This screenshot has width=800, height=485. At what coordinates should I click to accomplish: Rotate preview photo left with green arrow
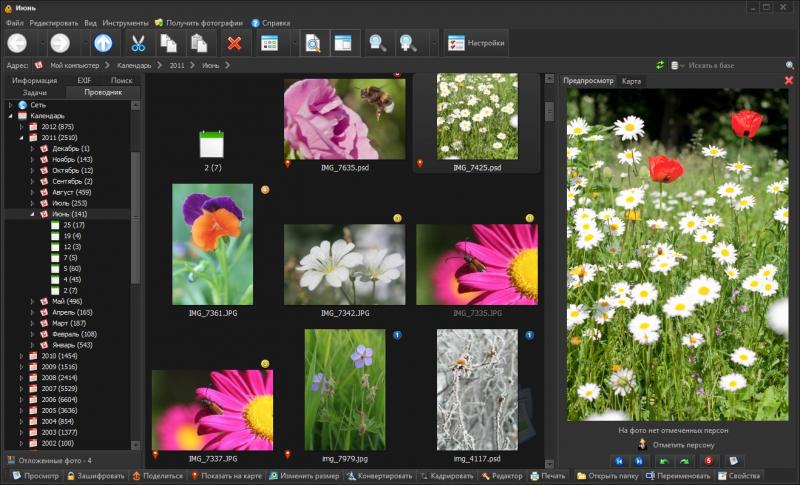coord(664,461)
